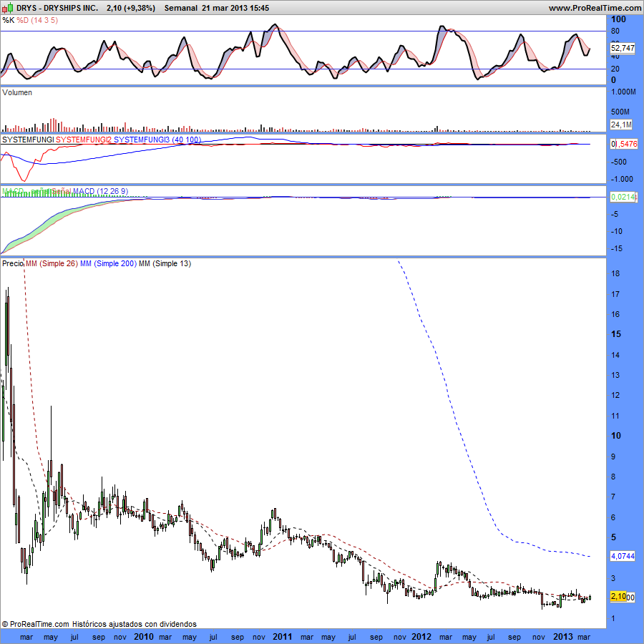Image resolution: width=644 pixels, height=644 pixels.
Task: Click the -500 level on SYSTEMFUNGI axis
Action: (x=618, y=162)
